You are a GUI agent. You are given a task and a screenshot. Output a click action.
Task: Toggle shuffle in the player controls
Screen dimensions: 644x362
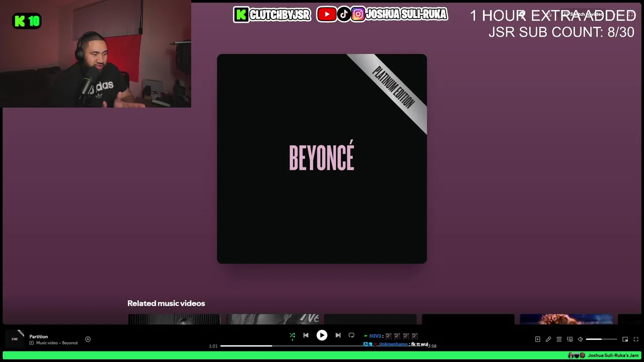(292, 335)
